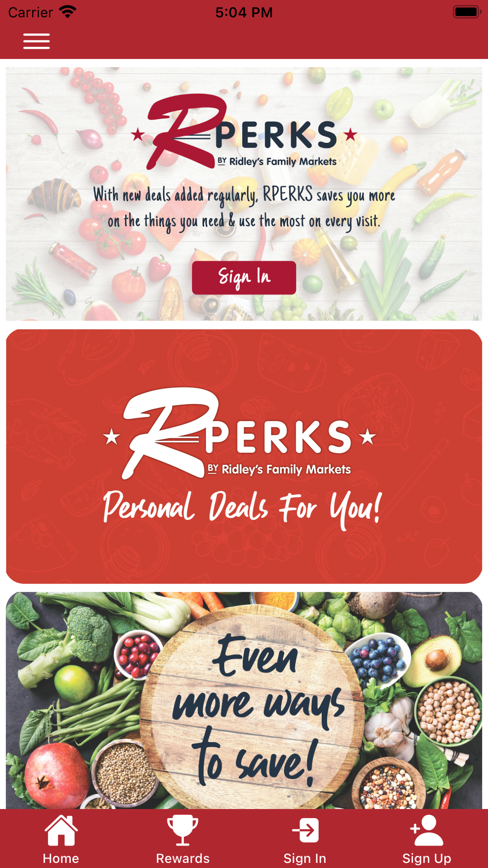Screen dimensions: 488x868
Task: Select the Home tab label
Action: click(61, 858)
